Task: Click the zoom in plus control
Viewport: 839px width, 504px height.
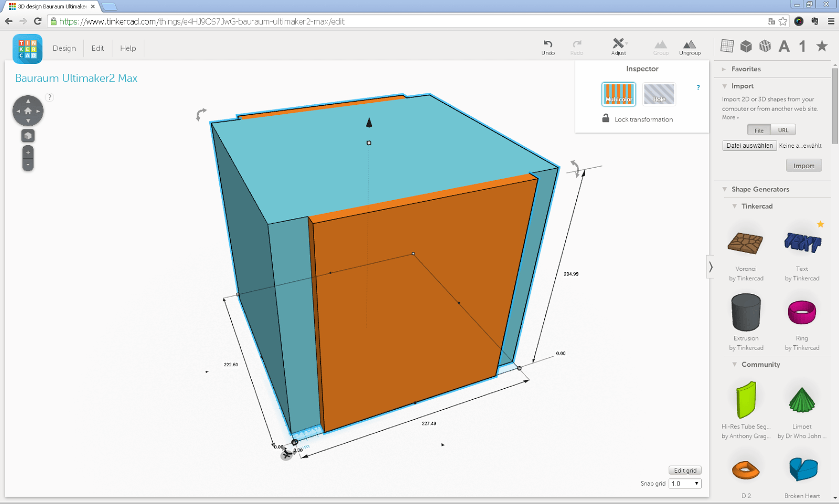Action: [x=27, y=152]
